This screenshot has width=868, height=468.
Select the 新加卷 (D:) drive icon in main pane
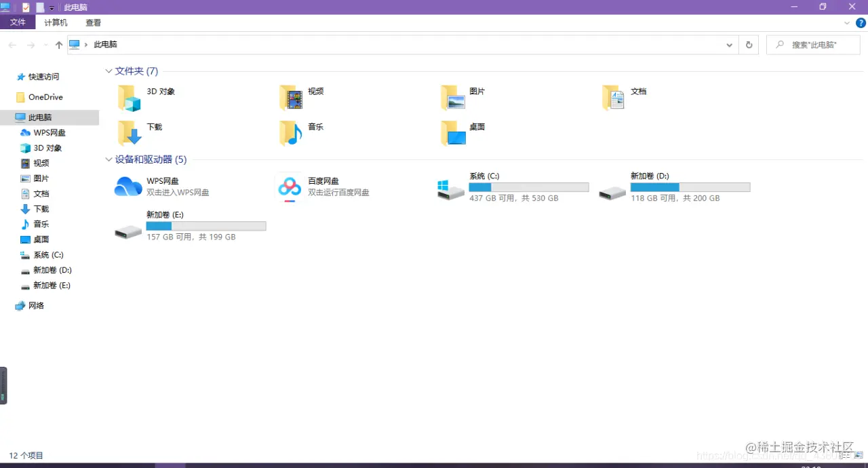click(x=612, y=193)
